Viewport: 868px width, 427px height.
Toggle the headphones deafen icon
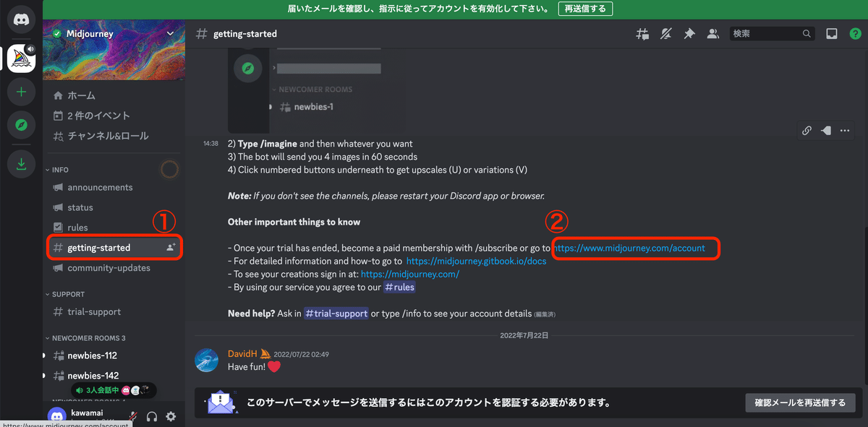tap(152, 416)
